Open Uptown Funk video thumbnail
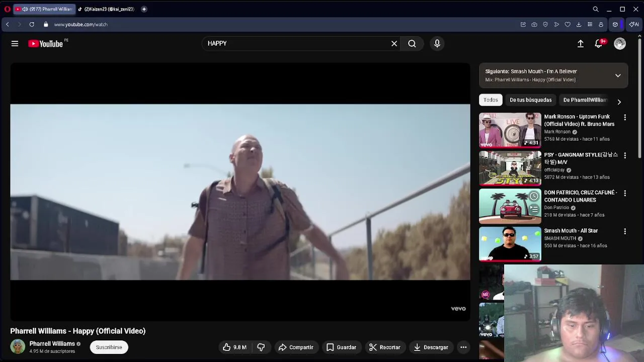The width and height of the screenshot is (644, 362). coord(510,130)
